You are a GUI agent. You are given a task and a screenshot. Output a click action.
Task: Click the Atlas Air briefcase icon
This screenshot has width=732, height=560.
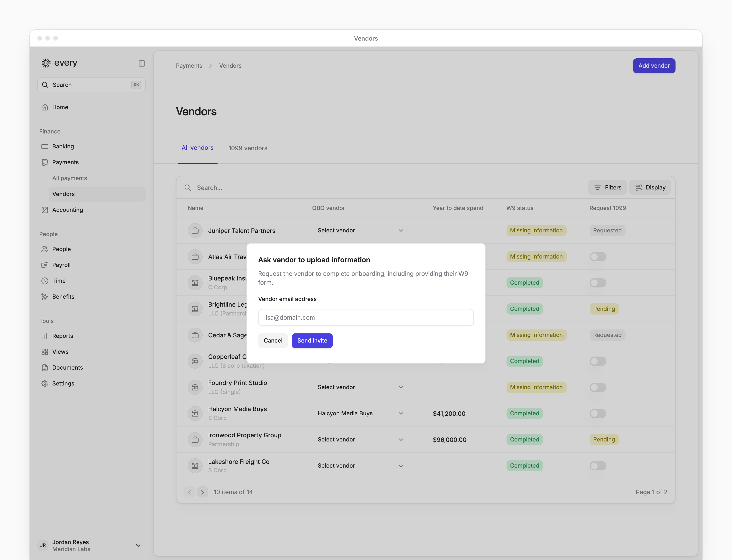[x=195, y=257]
